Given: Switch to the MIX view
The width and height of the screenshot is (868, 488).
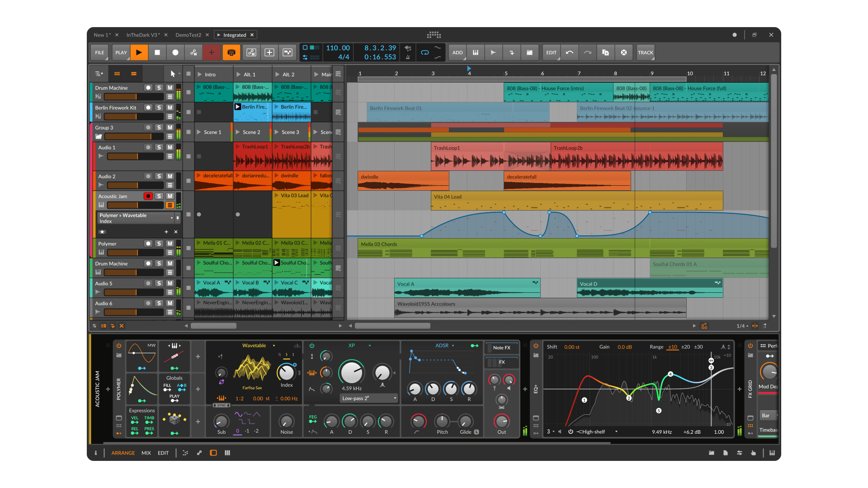Looking at the screenshot, I should [x=146, y=453].
